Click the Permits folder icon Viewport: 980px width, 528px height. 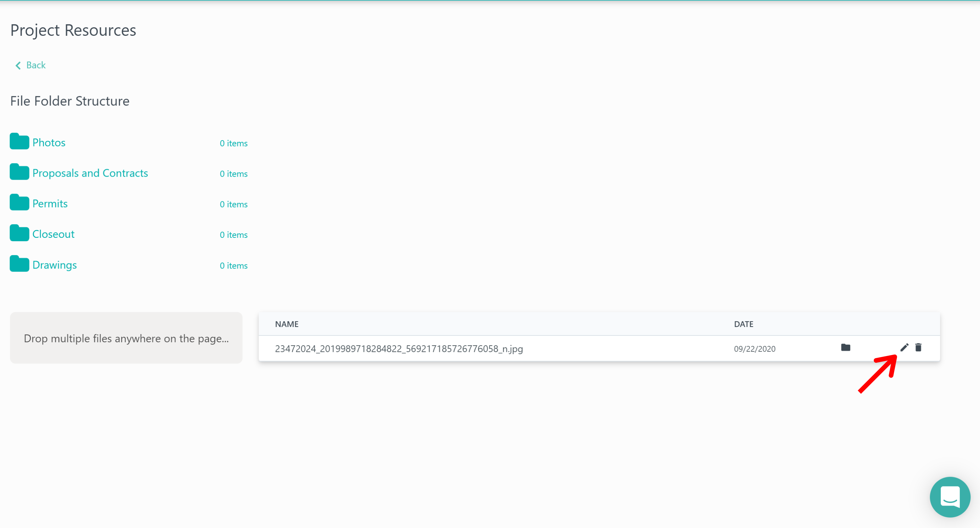click(x=19, y=203)
